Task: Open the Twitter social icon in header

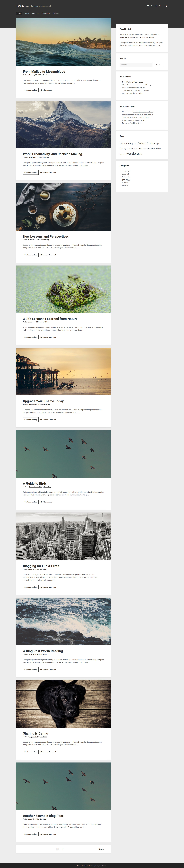Action: pyautogui.click(x=148, y=6)
